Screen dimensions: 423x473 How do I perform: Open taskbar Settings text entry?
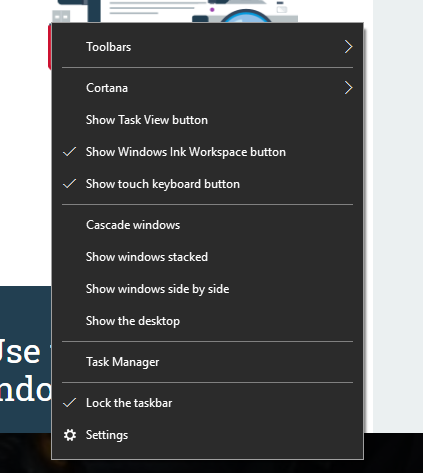(x=107, y=435)
